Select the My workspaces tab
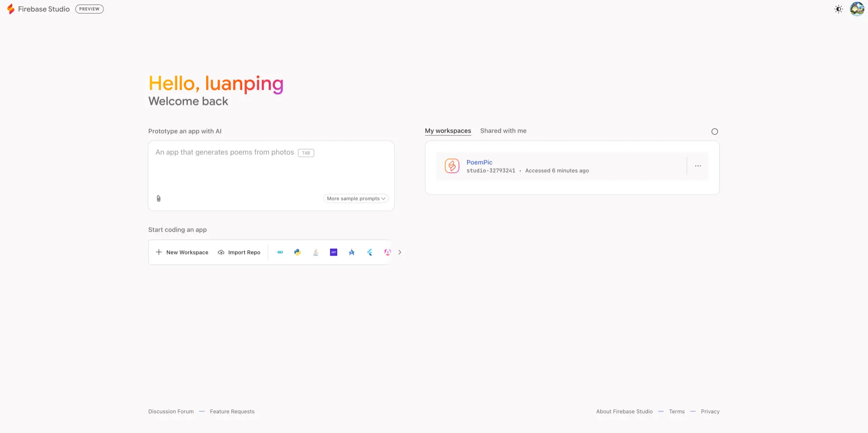 [x=448, y=131]
